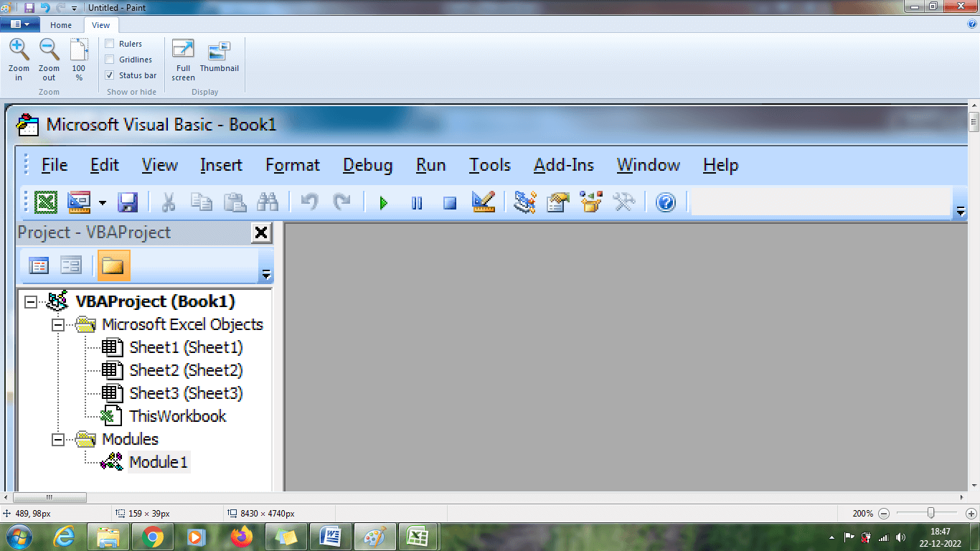Select Sheet3 (Sheet3) in project tree
This screenshot has height=551, width=980.
click(x=186, y=393)
